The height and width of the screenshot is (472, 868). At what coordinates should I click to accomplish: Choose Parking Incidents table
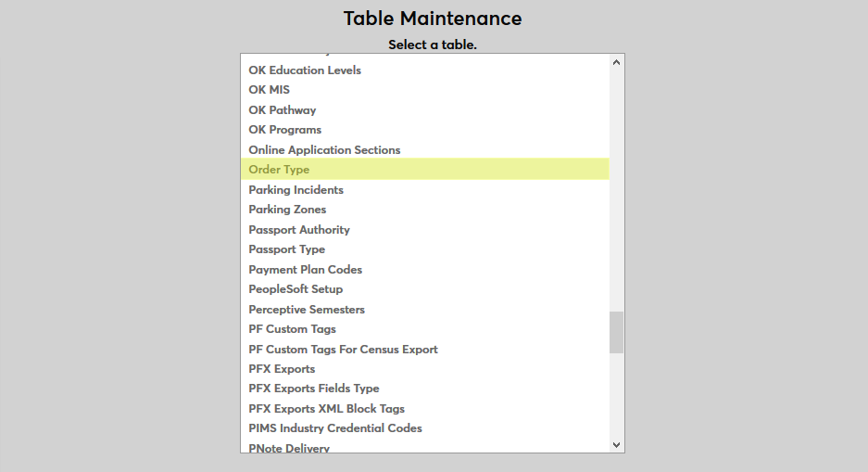[x=296, y=190]
